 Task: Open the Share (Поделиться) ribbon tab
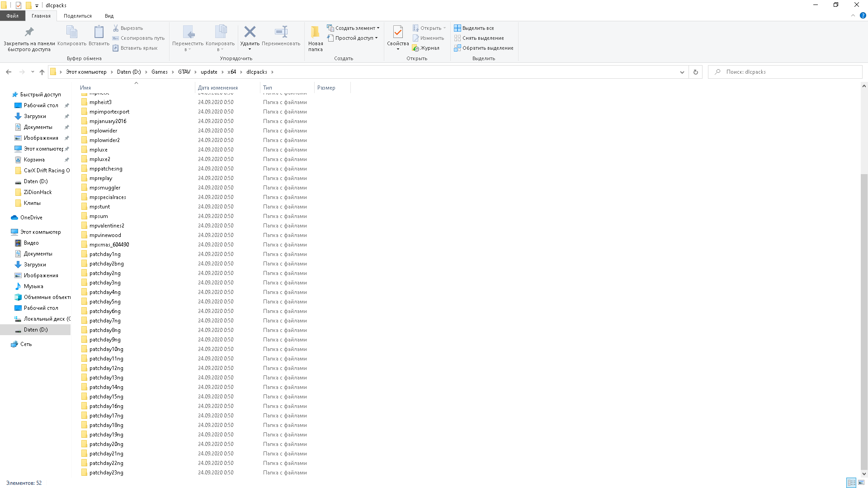click(77, 16)
